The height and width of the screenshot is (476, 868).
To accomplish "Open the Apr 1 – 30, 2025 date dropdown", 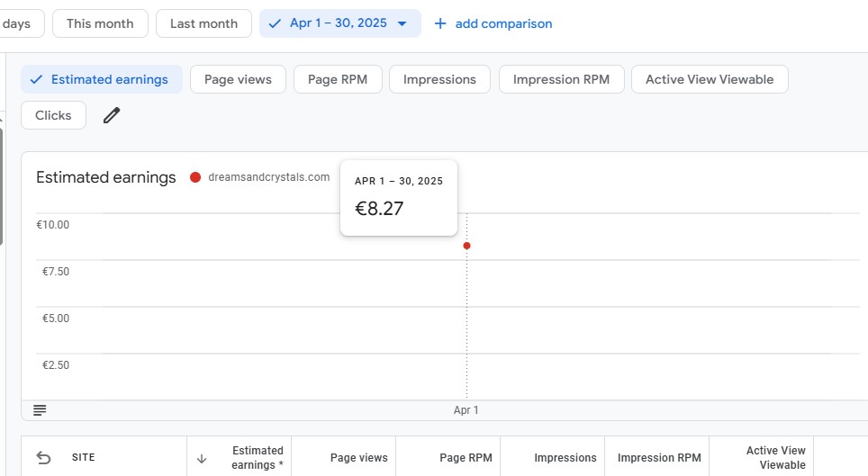I will click(x=339, y=23).
